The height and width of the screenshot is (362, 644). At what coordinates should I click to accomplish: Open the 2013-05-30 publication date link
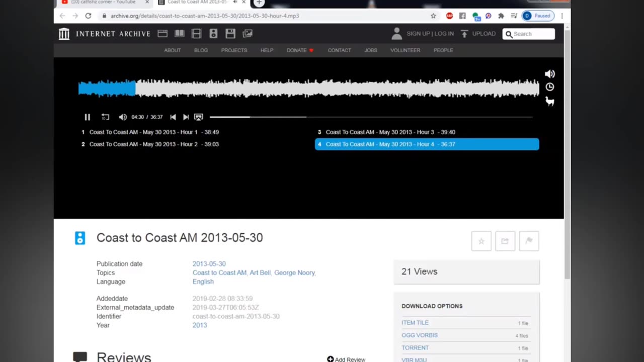(209, 264)
